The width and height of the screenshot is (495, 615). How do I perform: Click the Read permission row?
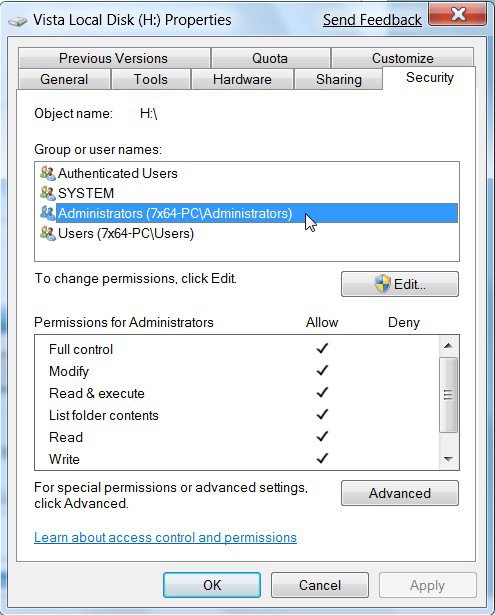click(237, 437)
